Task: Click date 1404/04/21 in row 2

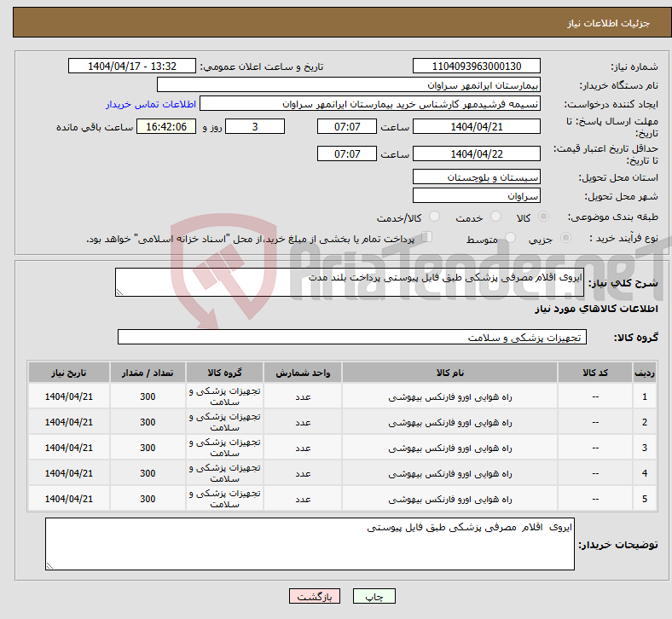Action: [x=69, y=422]
